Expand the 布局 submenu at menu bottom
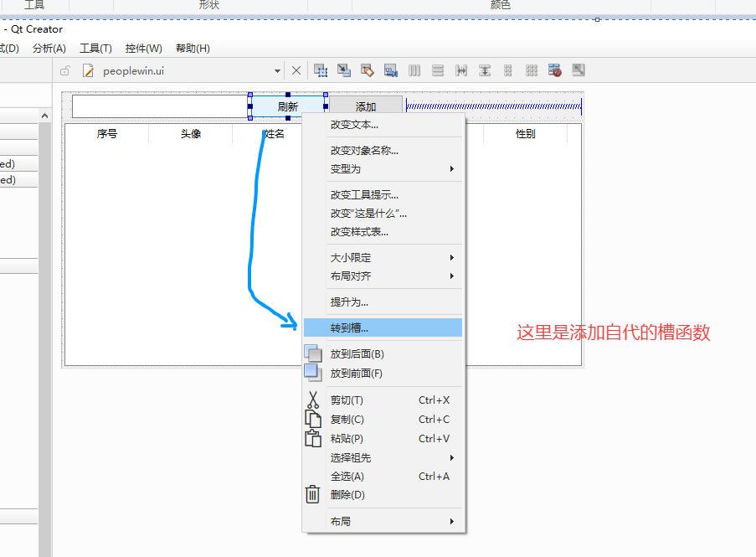Screen dimensions: 756x557 tap(383, 521)
